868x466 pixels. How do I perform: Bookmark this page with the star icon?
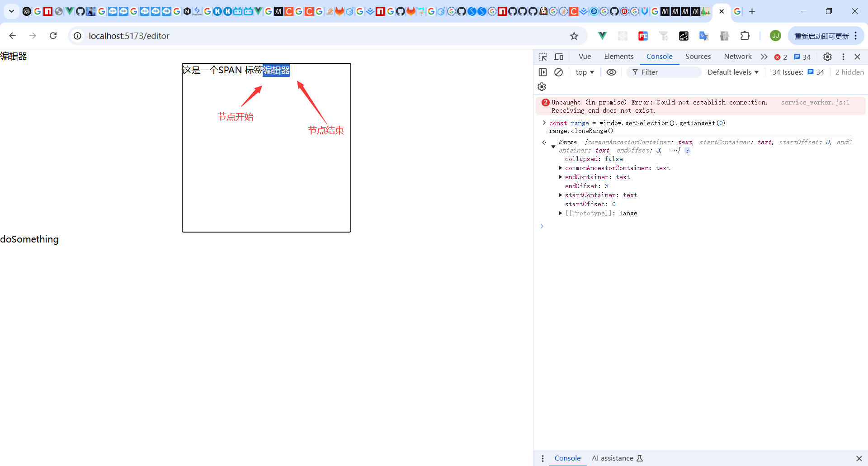coord(574,36)
